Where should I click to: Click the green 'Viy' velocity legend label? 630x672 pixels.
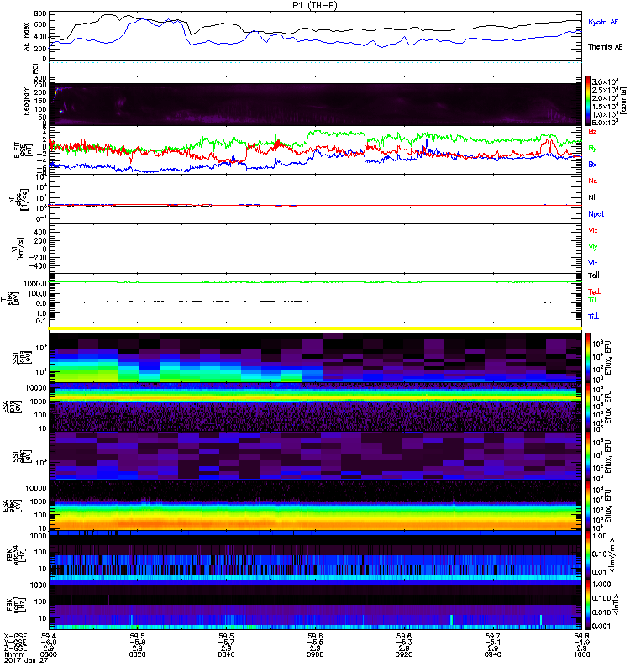coord(592,247)
